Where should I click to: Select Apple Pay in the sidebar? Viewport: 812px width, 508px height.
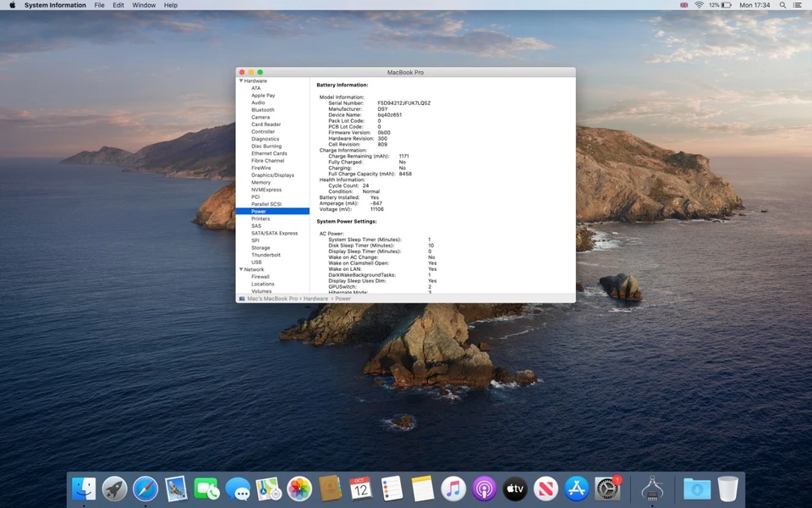[263, 96]
